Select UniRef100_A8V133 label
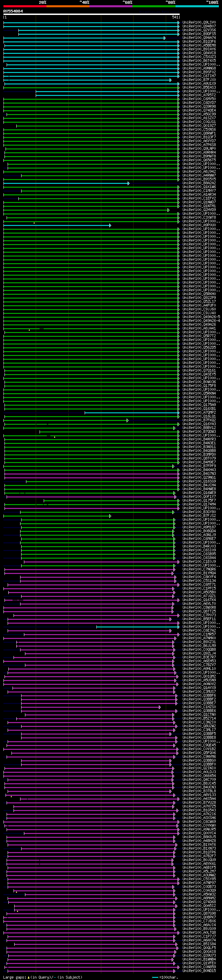Image resolution: width=222 pixels, height=980 pixels. pyautogui.click(x=199, y=795)
